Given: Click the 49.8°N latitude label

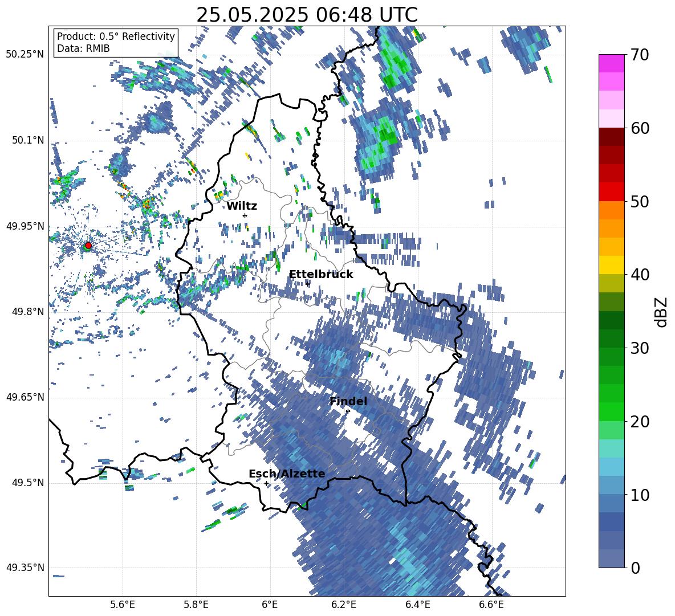Looking at the screenshot, I should [29, 312].
